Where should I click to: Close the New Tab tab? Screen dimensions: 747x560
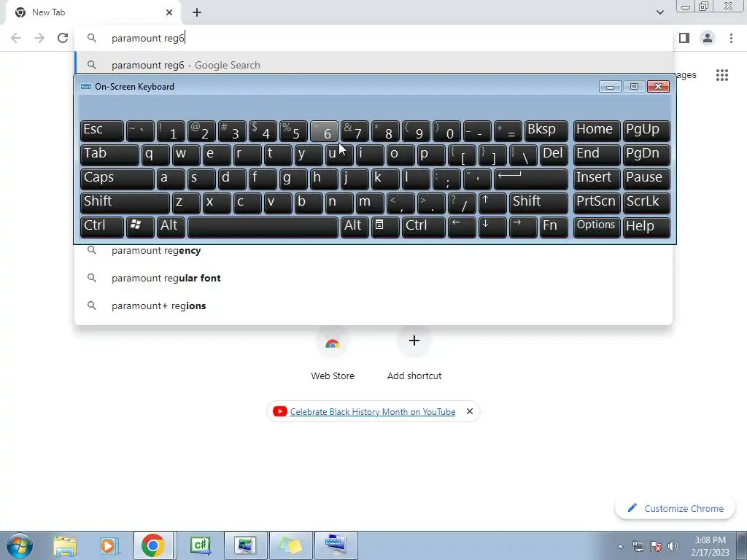169,12
